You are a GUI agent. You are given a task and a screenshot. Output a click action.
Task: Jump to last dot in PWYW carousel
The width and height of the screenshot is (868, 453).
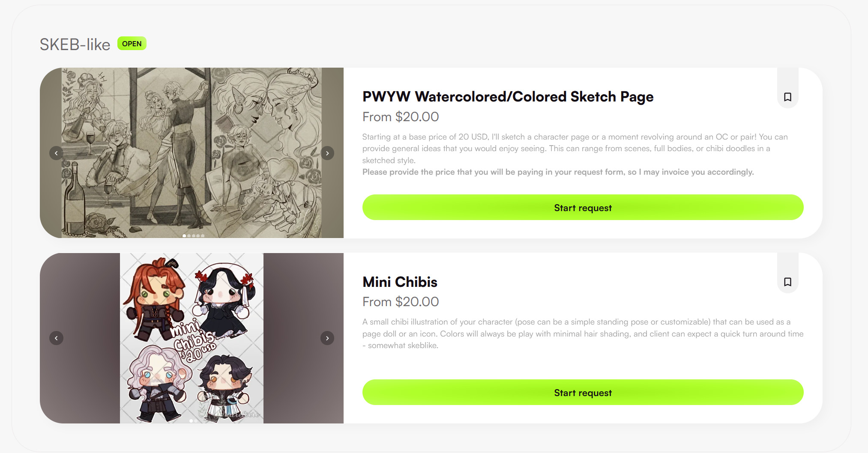[x=203, y=236]
